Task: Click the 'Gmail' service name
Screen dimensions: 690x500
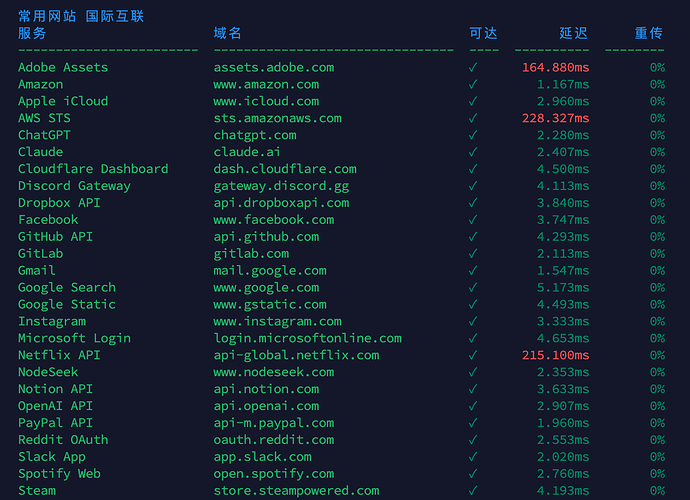Action: (37, 271)
